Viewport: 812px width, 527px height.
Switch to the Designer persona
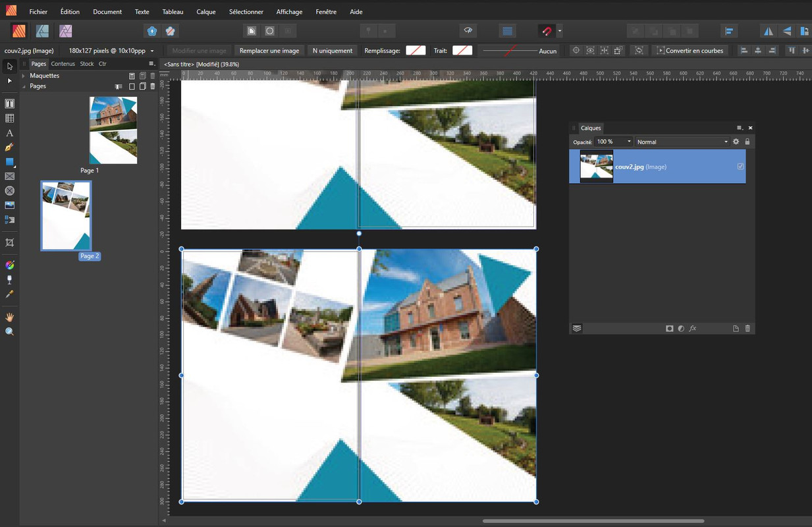click(42, 31)
